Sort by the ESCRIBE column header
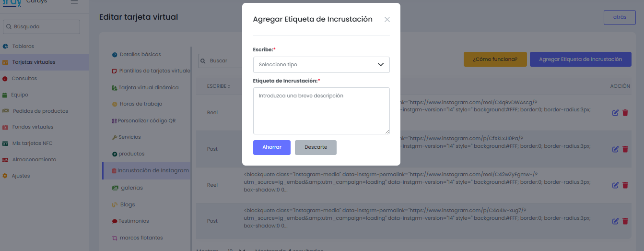 click(218, 86)
